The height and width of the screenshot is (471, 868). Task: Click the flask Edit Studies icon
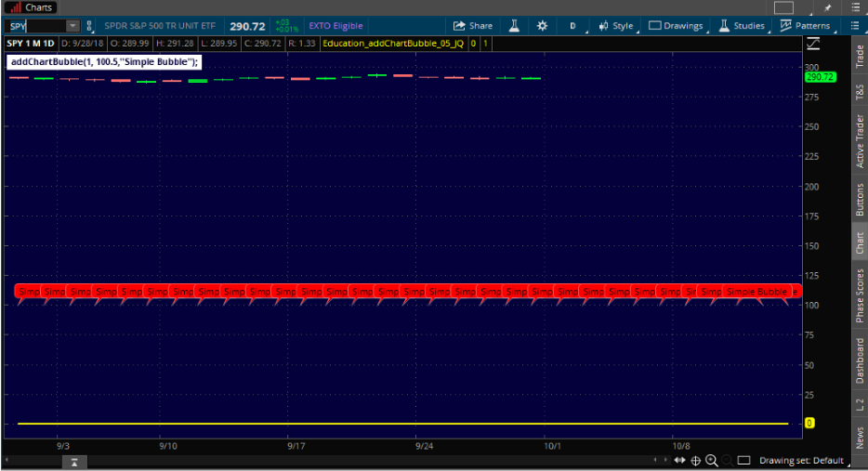coord(512,26)
